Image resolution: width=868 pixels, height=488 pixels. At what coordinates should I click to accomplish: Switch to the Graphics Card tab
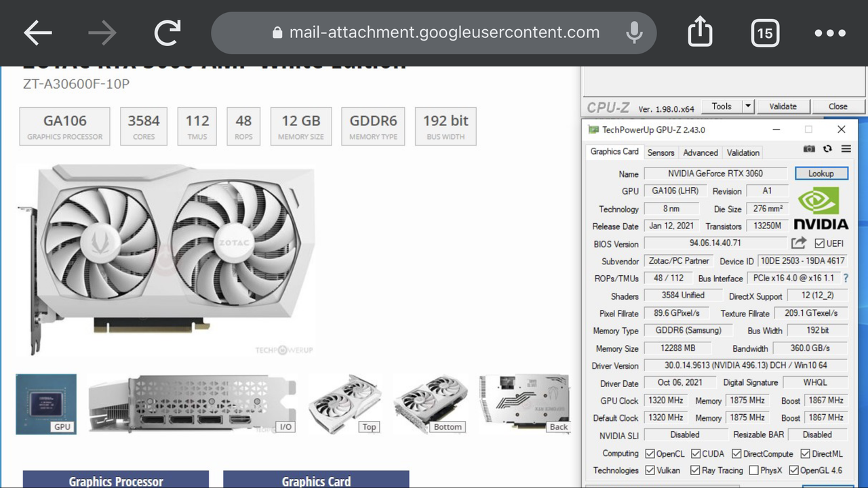pos(614,152)
